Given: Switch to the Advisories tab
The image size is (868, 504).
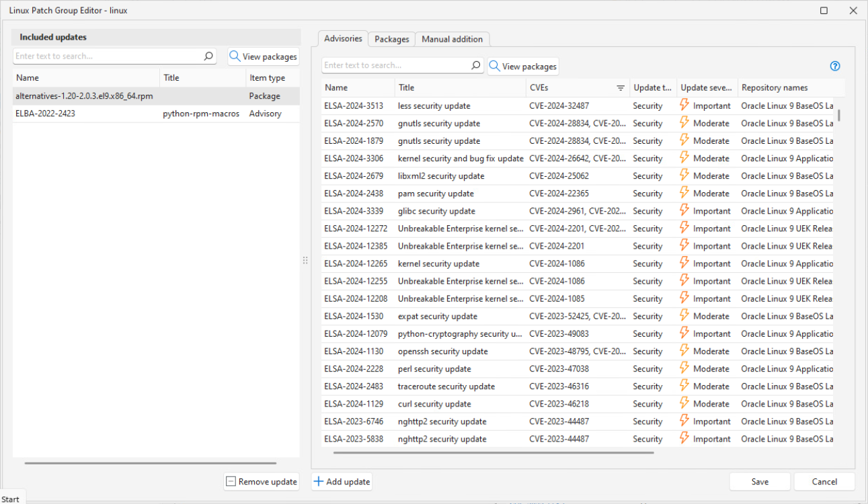Looking at the screenshot, I should pyautogui.click(x=343, y=38).
